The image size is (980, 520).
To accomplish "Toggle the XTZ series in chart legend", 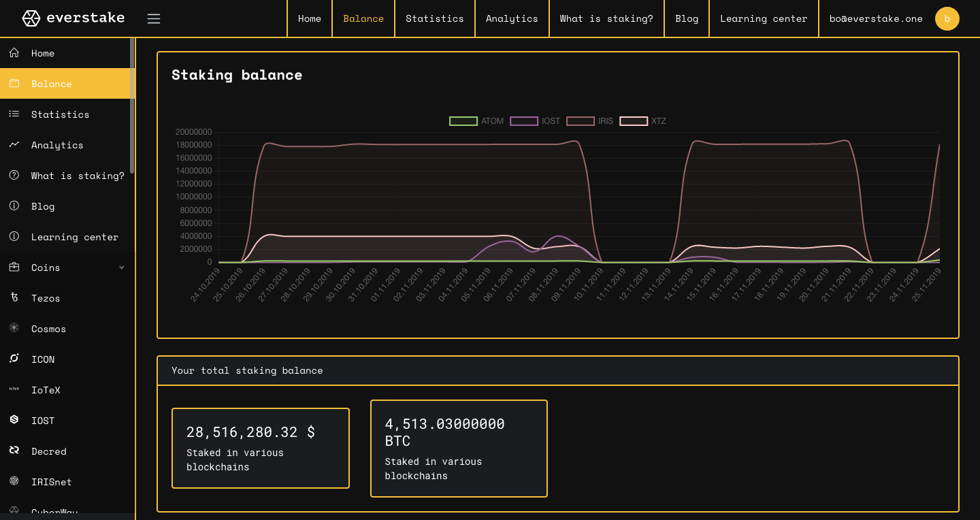I will click(642, 121).
